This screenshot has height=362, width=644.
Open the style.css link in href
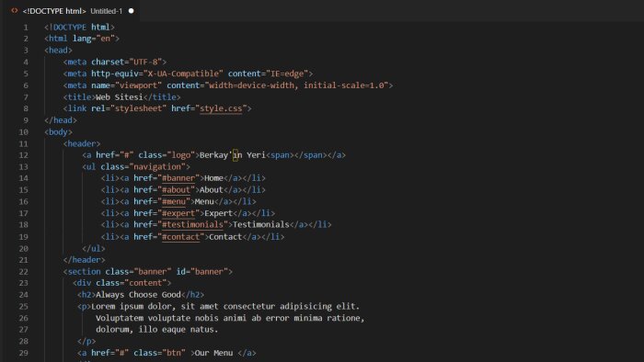221,108
